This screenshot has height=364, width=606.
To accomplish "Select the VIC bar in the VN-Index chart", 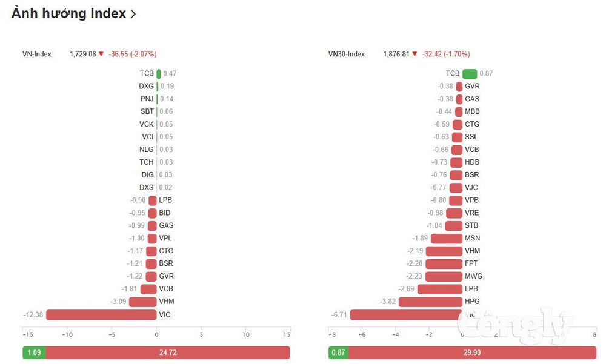I will point(101,314).
